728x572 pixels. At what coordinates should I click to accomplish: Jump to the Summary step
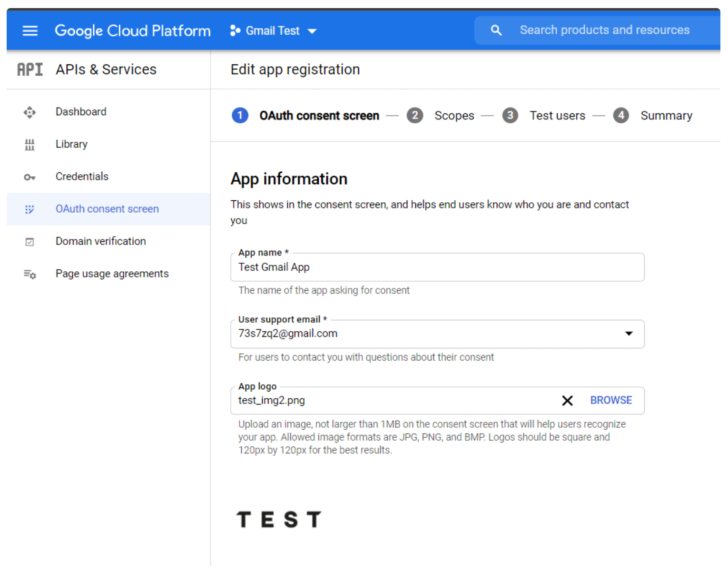[x=652, y=116]
